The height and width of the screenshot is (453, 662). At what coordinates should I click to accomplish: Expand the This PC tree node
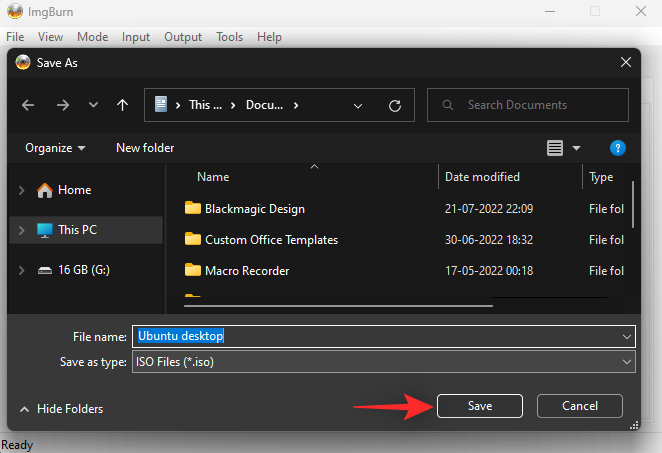22,230
